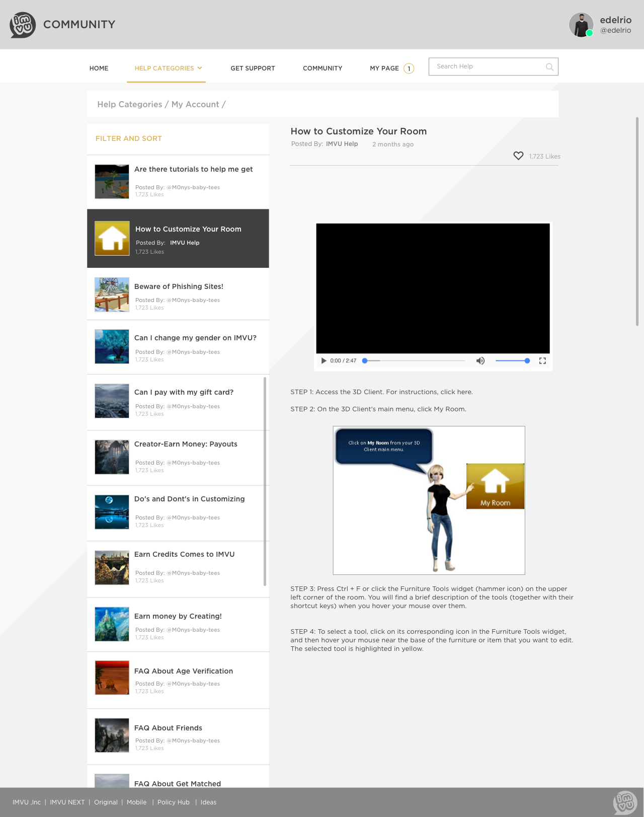Open the Policy Hub footer link
This screenshot has width=644, height=817.
point(174,802)
